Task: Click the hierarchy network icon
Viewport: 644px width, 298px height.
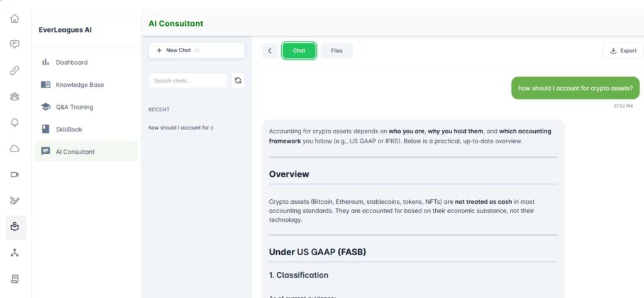Action: pos(15,253)
